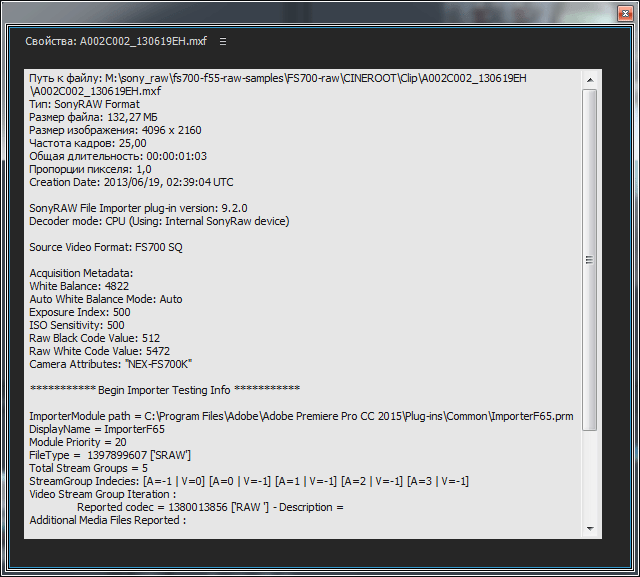Click the total duration '00:00:01:03' line
Image resolution: width=640 pixels, height=577 pixels.
(118, 156)
